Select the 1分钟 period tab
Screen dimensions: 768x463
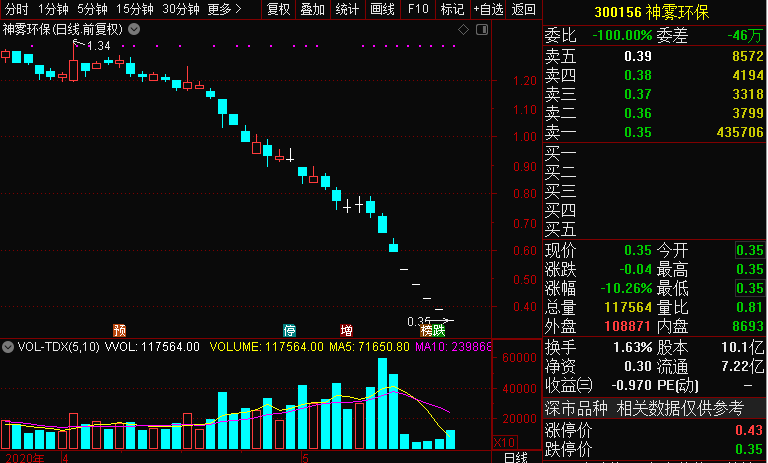click(53, 9)
